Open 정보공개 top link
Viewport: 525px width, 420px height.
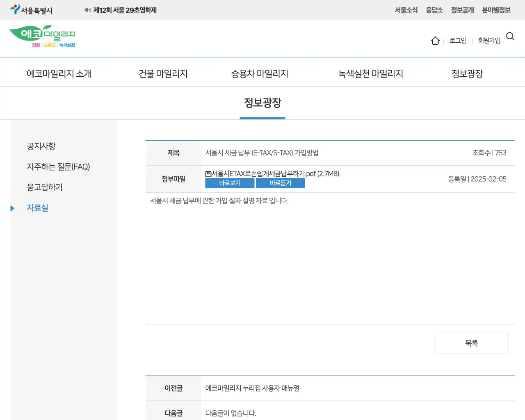[x=462, y=10]
